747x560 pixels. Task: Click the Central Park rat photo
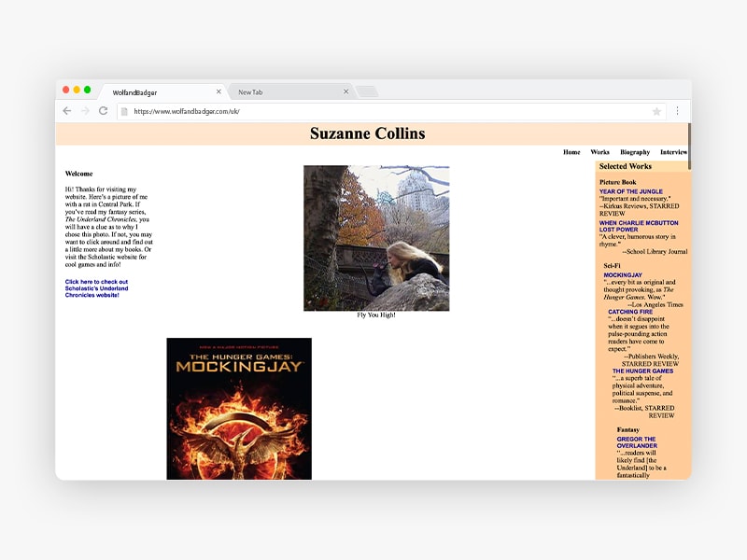(376, 238)
